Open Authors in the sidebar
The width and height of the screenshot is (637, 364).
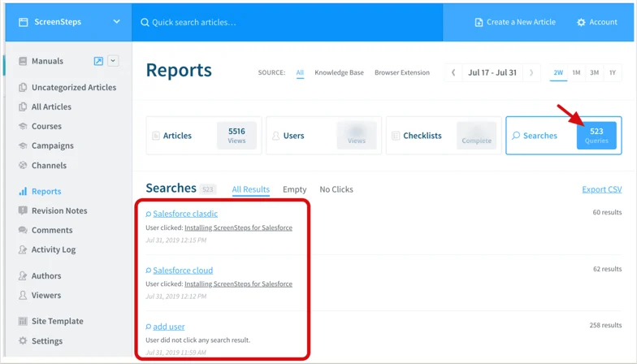pos(46,276)
